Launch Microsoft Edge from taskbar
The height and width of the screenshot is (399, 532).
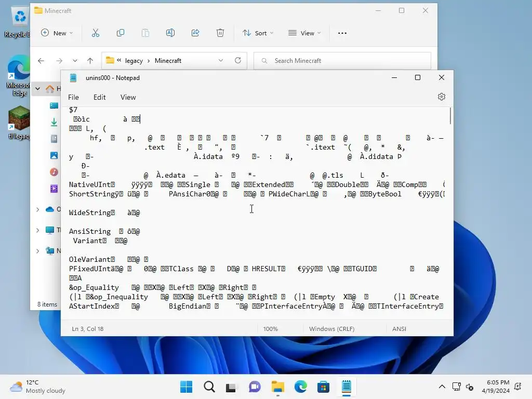[300, 387]
